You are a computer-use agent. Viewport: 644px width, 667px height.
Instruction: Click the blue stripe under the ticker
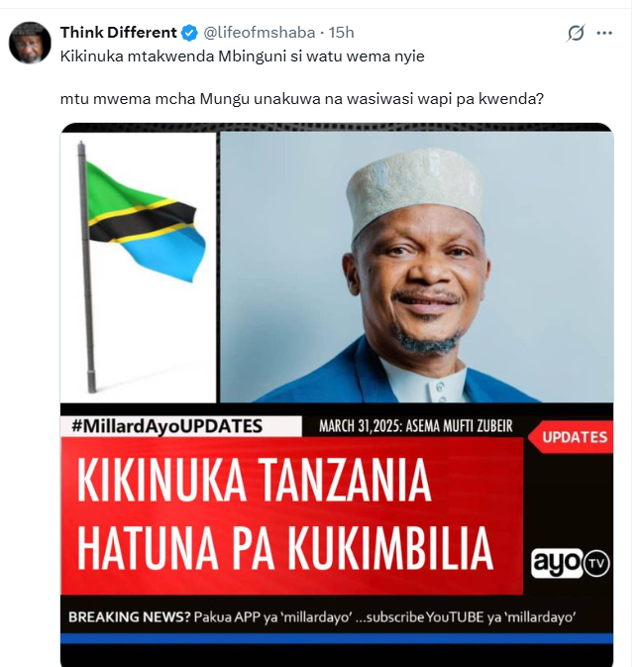point(337,638)
